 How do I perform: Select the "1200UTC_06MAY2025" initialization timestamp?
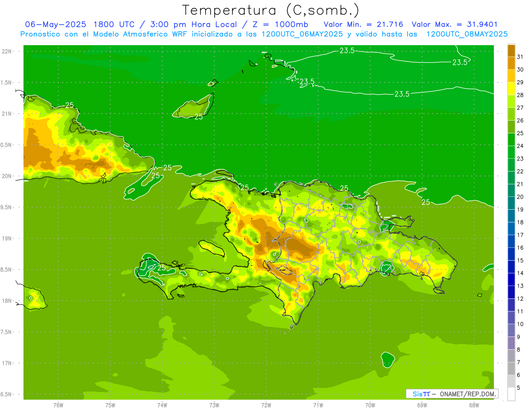(x=303, y=34)
